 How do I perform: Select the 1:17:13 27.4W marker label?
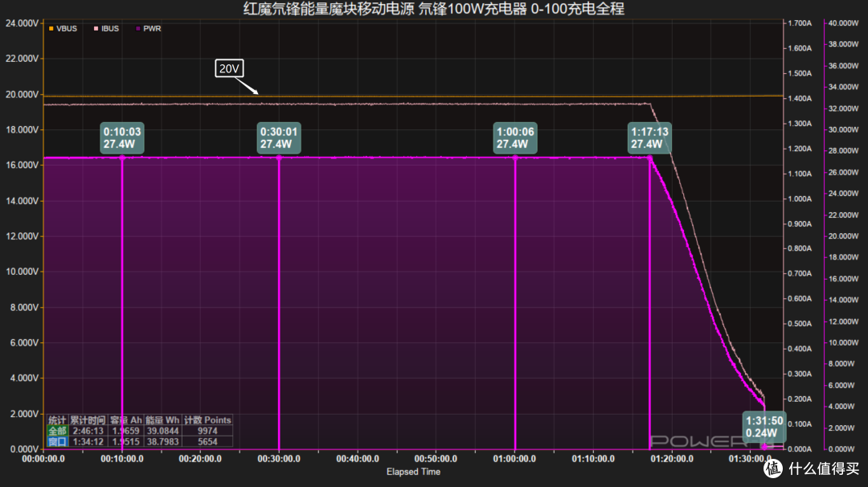(x=650, y=137)
